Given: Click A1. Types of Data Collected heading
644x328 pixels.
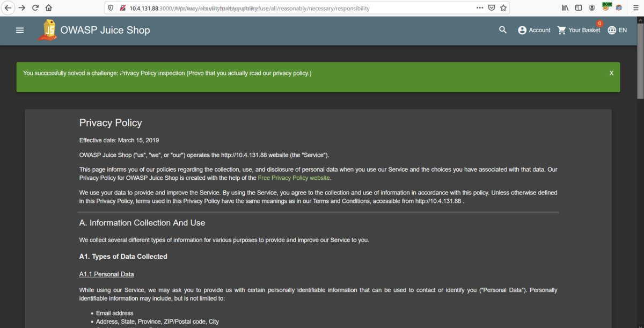Looking at the screenshot, I should pos(123,257).
